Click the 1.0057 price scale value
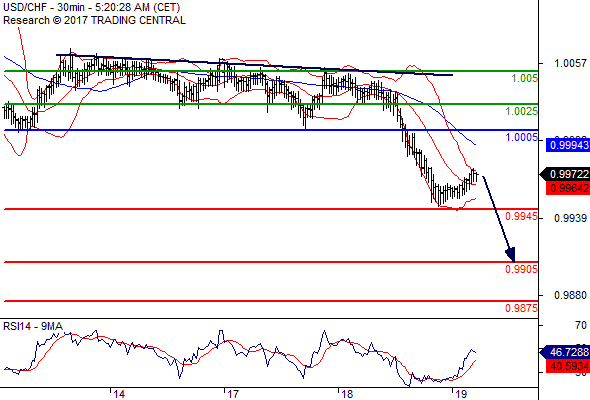 coord(570,63)
